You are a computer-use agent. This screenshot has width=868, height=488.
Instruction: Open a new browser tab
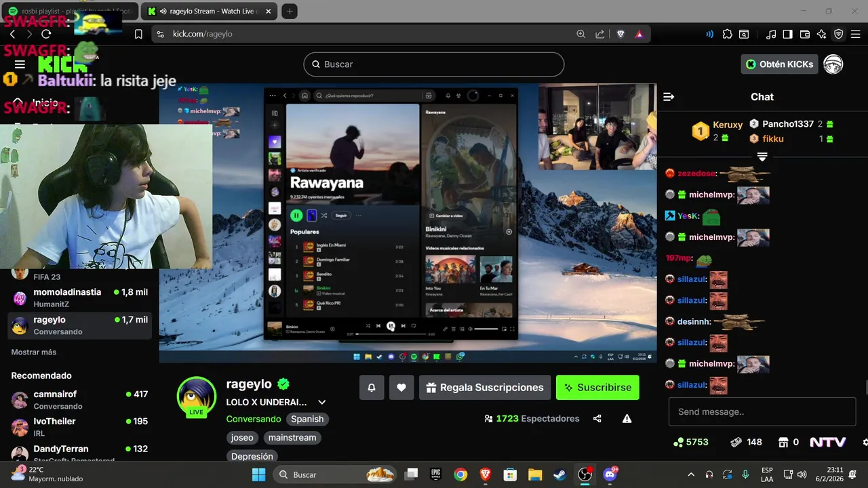point(290,11)
